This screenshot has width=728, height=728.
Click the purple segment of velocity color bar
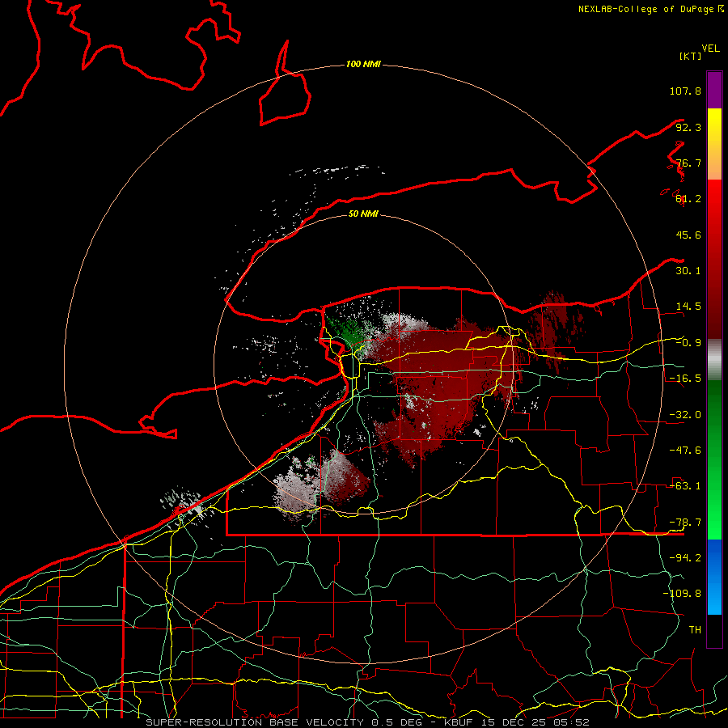pos(714,90)
